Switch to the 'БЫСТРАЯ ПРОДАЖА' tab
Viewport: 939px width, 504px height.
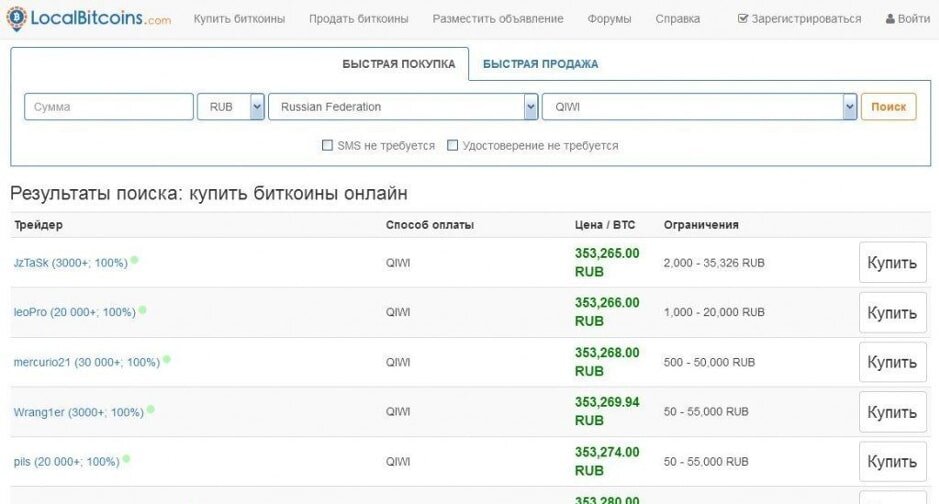[540, 64]
